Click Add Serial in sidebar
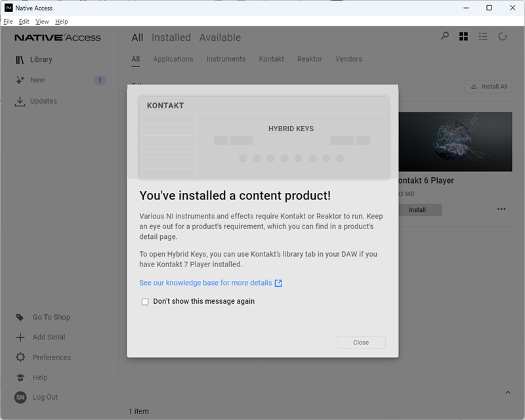This screenshot has width=525, height=420. [49, 337]
